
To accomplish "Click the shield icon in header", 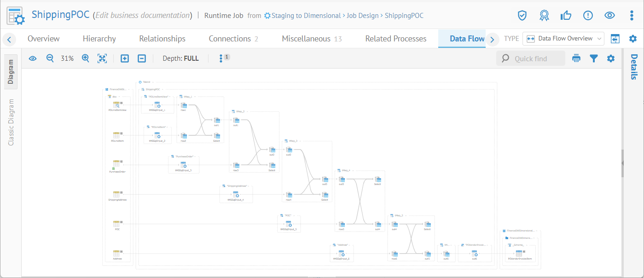I will pos(522,16).
